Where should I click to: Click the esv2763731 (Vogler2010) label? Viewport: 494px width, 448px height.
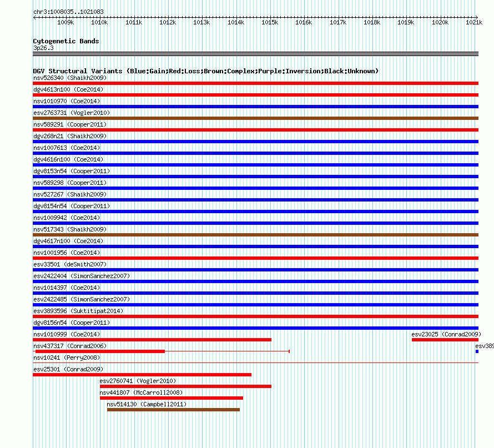[72, 113]
